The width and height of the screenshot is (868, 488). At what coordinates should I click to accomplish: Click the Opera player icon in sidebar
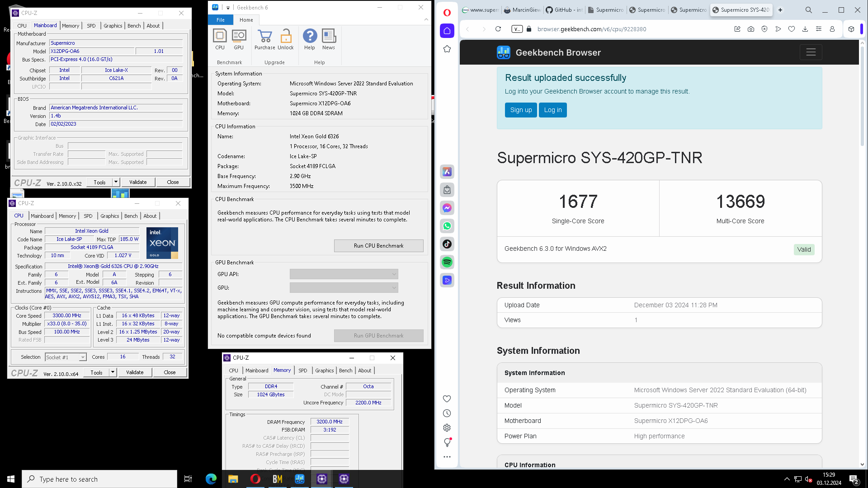click(447, 280)
